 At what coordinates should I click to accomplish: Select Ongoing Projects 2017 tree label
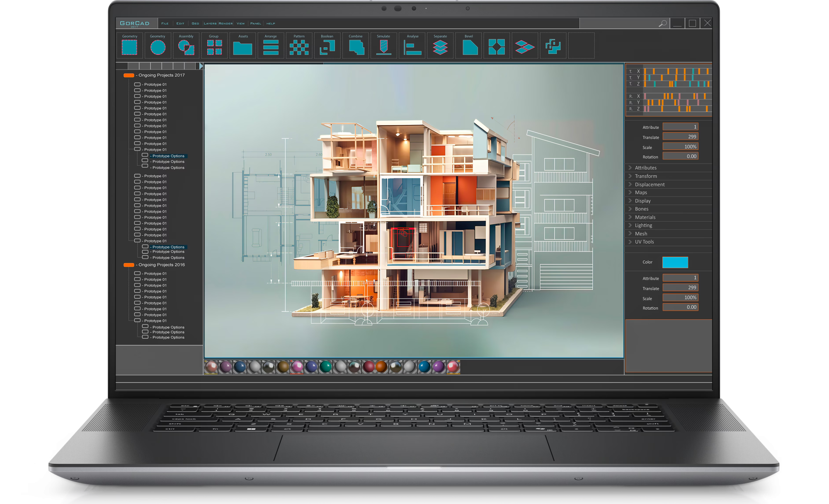(162, 75)
